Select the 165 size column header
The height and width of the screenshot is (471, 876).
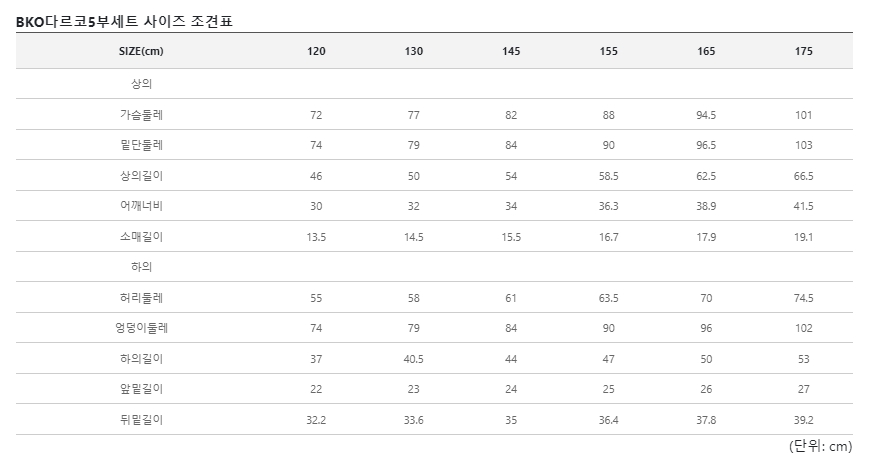[706, 51]
